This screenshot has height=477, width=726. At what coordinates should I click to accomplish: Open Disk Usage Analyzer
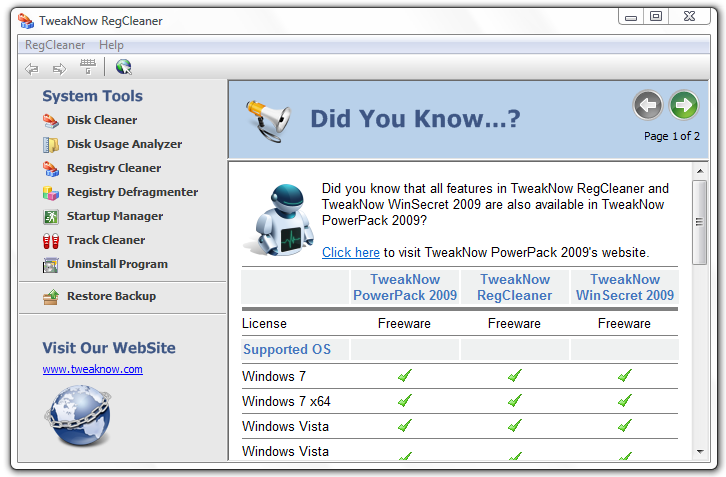[x=125, y=144]
